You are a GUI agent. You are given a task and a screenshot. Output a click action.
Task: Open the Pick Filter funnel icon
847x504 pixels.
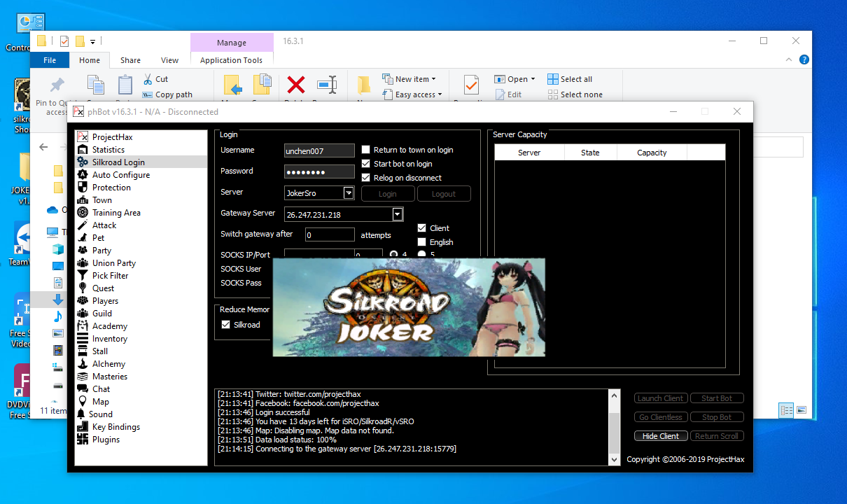(83, 276)
